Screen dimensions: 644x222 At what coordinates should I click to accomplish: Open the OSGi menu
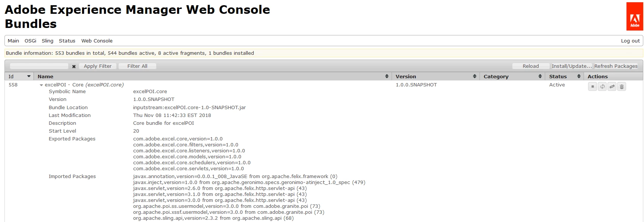click(x=31, y=41)
